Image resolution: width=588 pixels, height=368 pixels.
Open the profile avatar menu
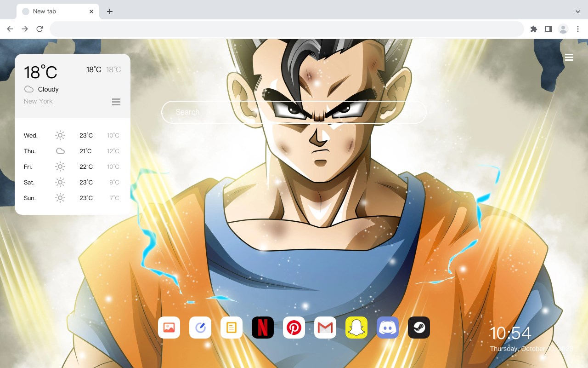click(x=563, y=29)
